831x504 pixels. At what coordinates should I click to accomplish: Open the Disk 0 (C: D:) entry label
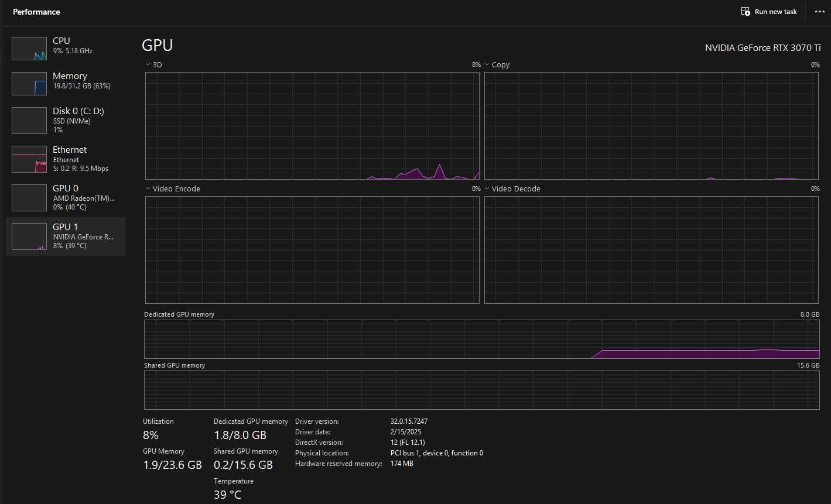(78, 111)
